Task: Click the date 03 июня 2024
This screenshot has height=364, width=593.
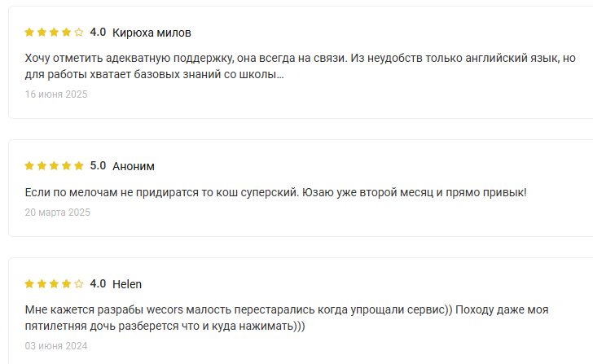Action: pyautogui.click(x=55, y=346)
